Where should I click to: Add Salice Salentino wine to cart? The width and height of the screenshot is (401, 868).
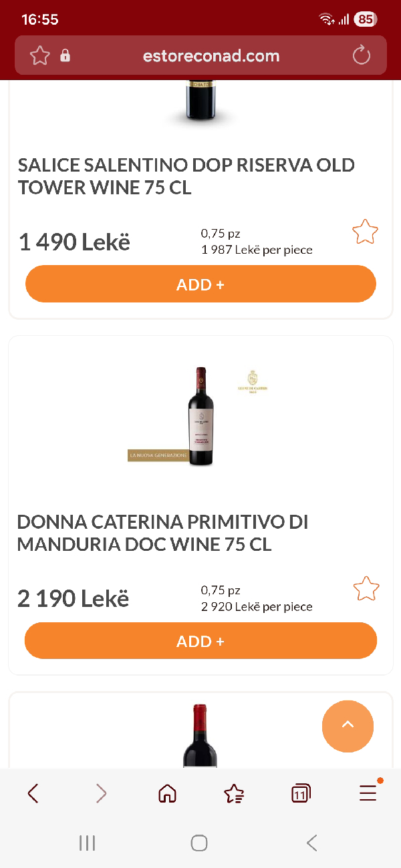[x=200, y=284]
